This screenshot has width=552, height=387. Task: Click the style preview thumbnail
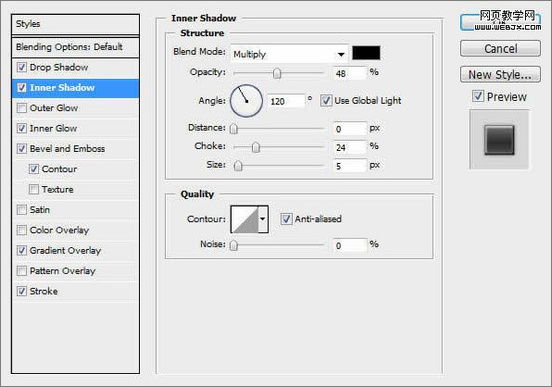(499, 139)
